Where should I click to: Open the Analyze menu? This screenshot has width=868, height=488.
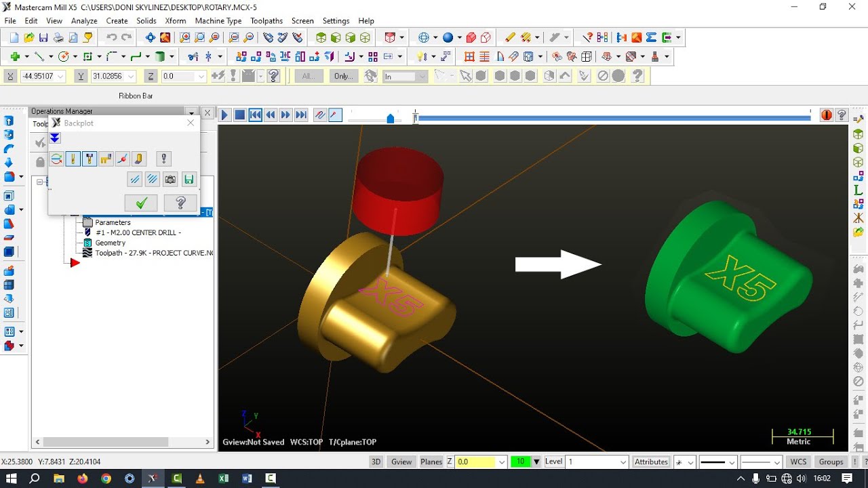tap(84, 21)
